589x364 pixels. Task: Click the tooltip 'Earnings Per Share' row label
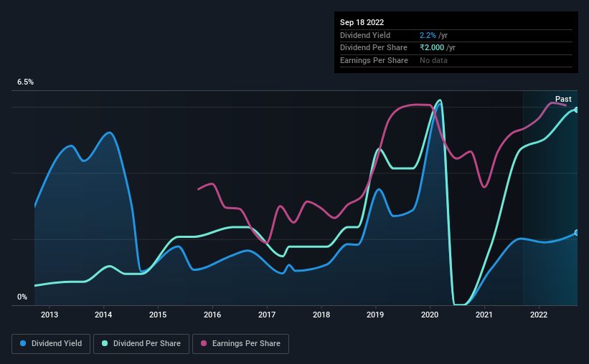point(374,60)
